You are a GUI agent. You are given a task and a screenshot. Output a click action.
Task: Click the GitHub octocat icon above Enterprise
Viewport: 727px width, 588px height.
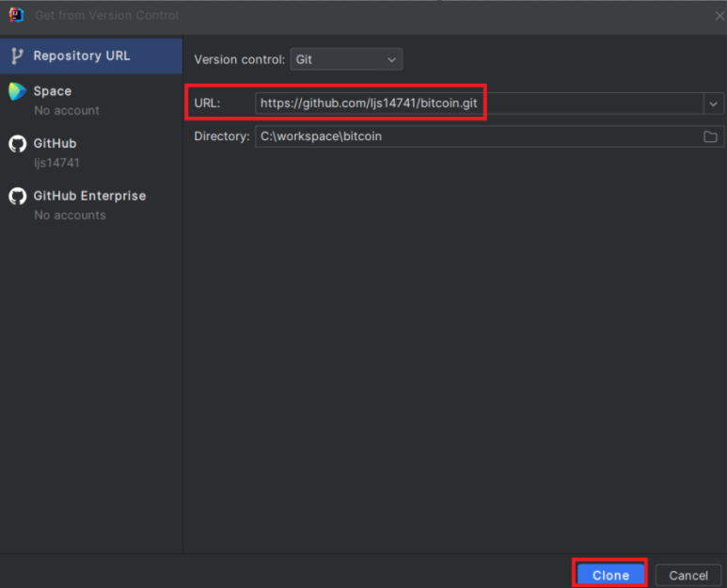pyautogui.click(x=18, y=144)
